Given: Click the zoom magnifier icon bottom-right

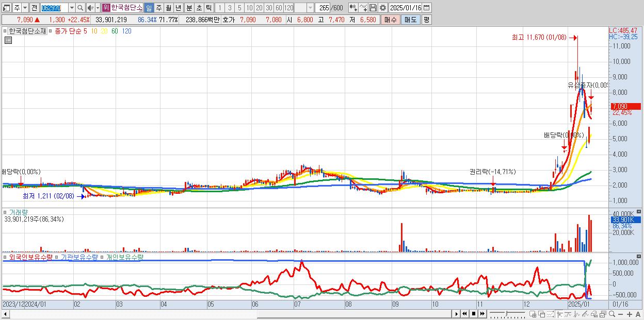Looking at the screenshot, I should (x=612, y=314).
